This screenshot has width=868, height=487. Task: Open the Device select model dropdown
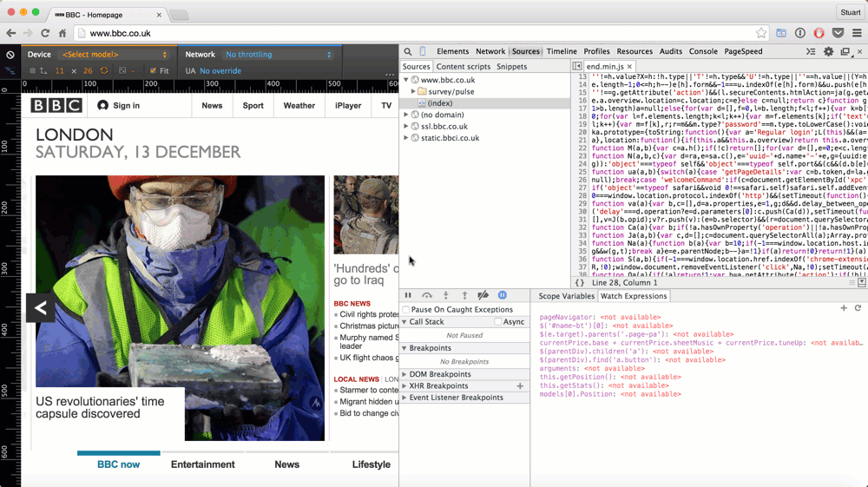pos(115,55)
